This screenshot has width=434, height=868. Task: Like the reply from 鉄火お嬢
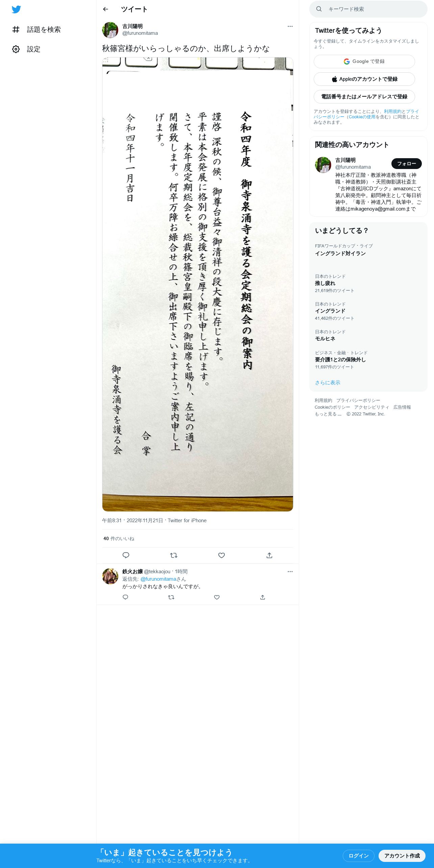(x=217, y=597)
